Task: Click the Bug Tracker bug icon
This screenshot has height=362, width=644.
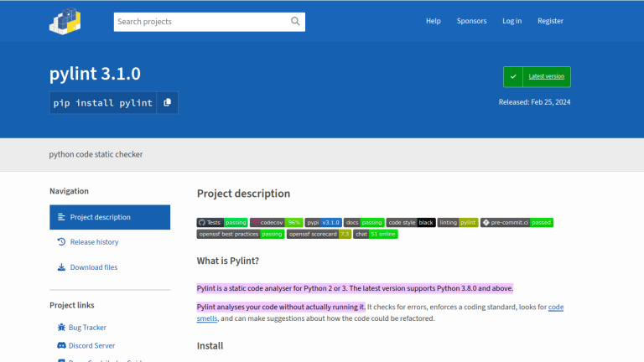Action: coord(61,328)
